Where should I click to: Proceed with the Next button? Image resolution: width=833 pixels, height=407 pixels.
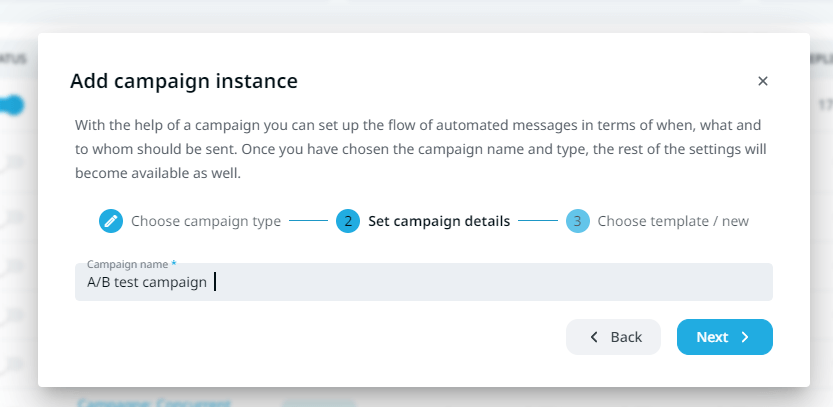(x=725, y=337)
